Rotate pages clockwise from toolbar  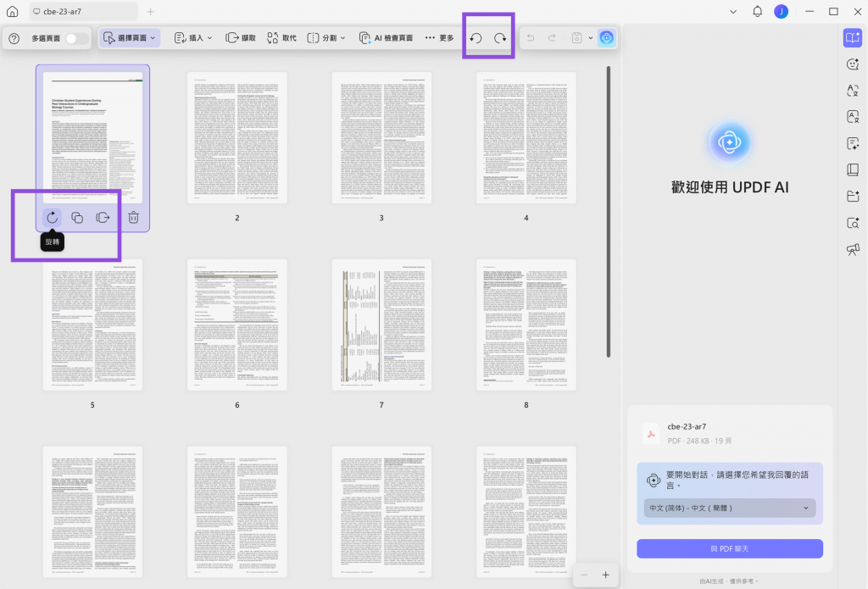tap(500, 38)
